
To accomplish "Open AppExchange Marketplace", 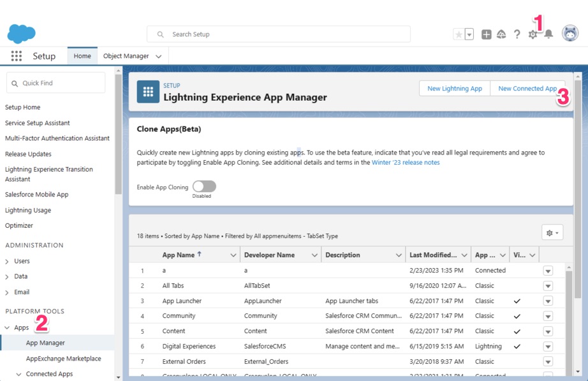I will (x=63, y=359).
